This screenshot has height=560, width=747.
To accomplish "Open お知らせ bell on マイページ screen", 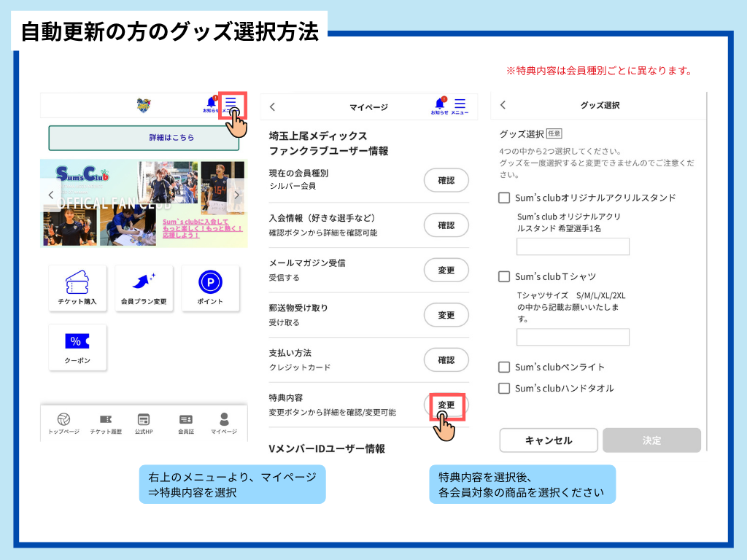I will click(x=440, y=106).
